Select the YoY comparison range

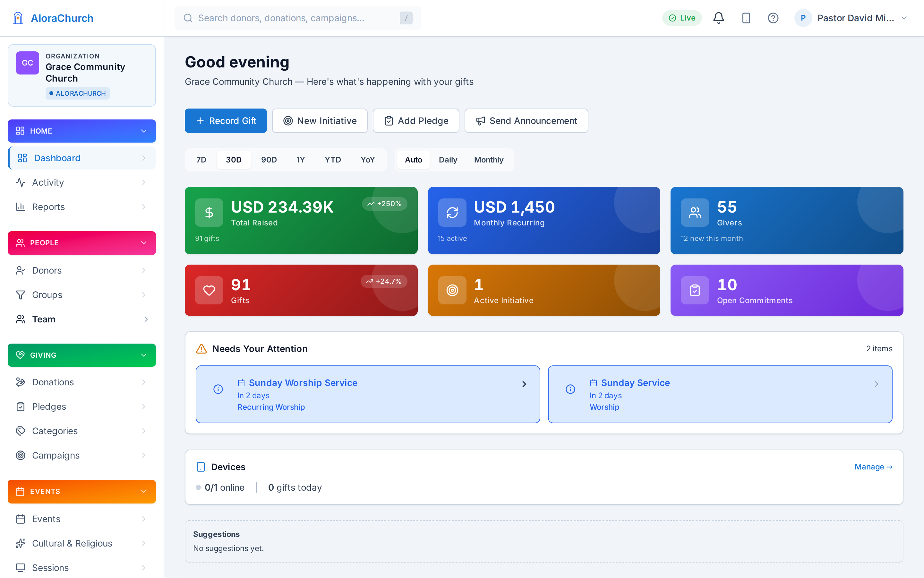[x=368, y=160]
